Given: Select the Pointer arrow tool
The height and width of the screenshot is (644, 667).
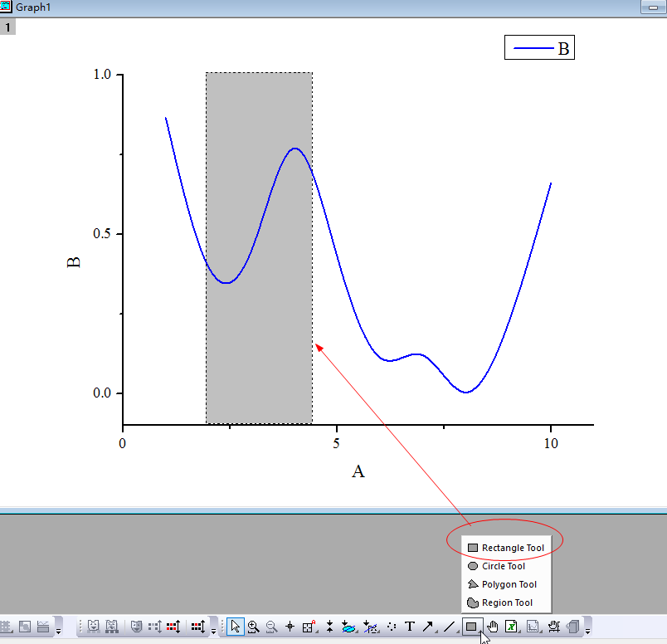Looking at the screenshot, I should (x=236, y=627).
